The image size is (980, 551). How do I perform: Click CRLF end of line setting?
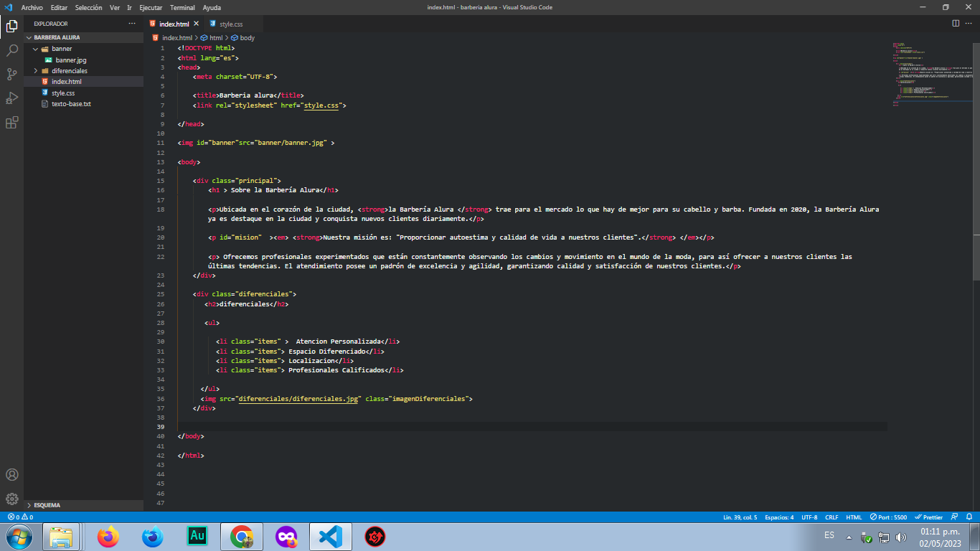pyautogui.click(x=831, y=517)
